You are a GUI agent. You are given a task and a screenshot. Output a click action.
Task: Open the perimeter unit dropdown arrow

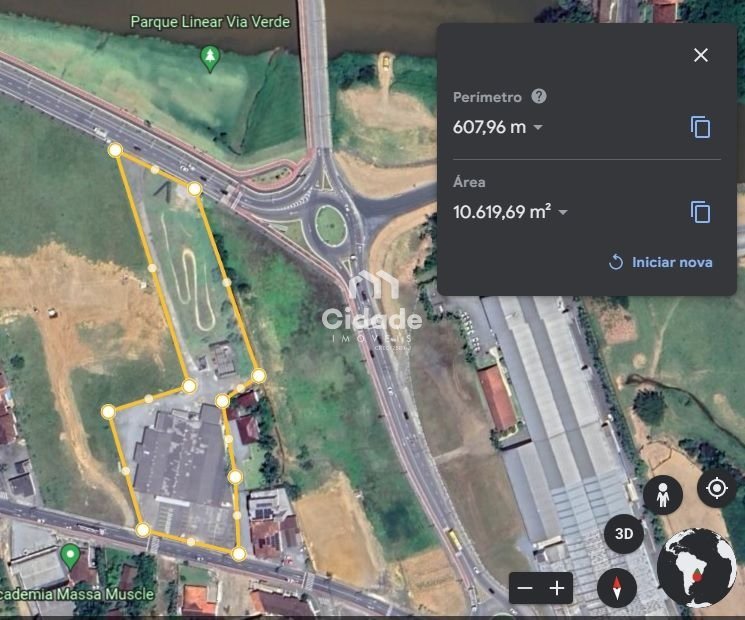pyautogui.click(x=538, y=128)
